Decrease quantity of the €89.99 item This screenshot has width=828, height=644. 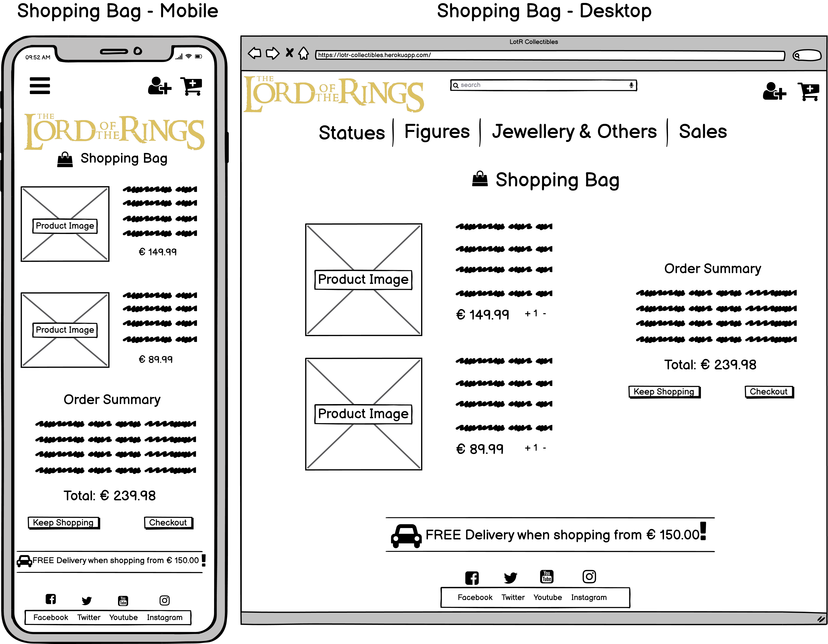[x=545, y=448]
